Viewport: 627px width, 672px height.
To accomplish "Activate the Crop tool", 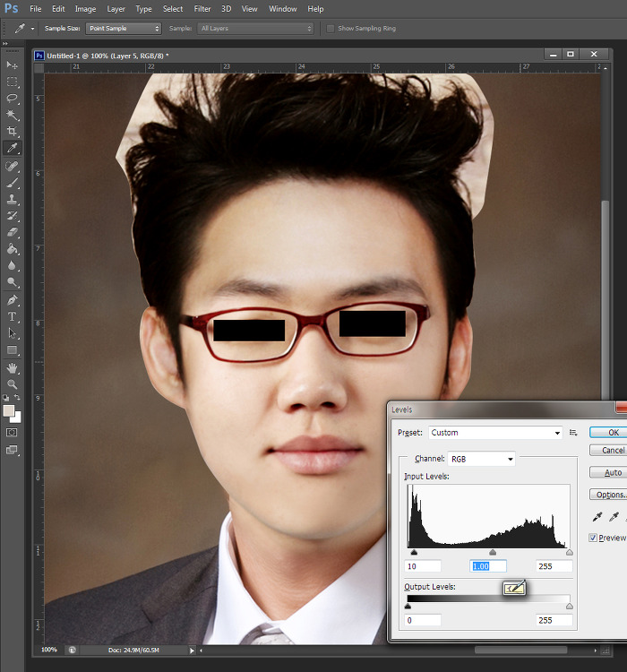I will (x=13, y=132).
